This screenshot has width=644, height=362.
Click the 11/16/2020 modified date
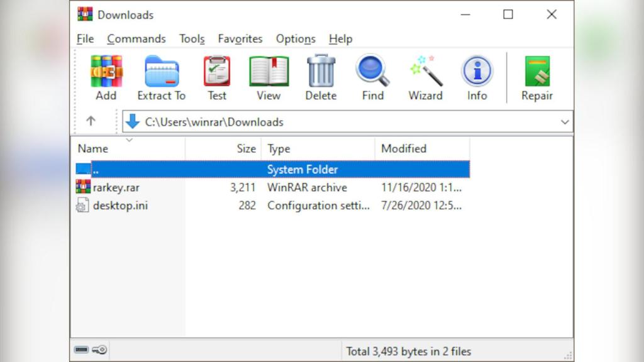[x=421, y=187]
